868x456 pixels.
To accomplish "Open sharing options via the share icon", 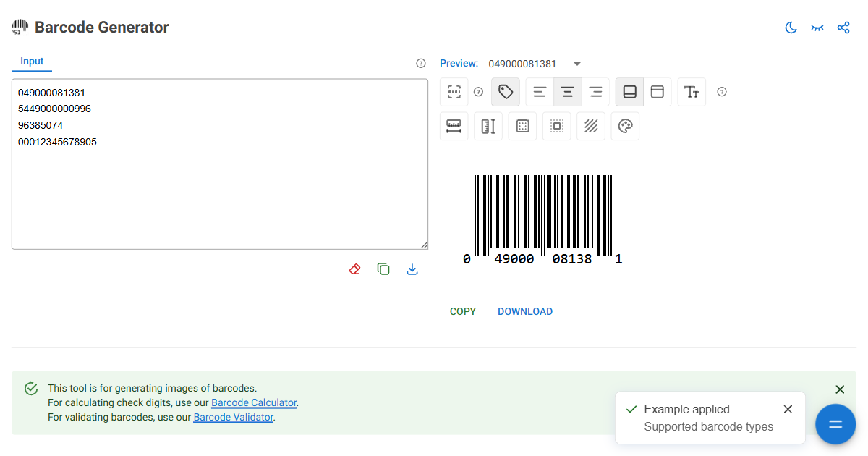I will tap(843, 28).
